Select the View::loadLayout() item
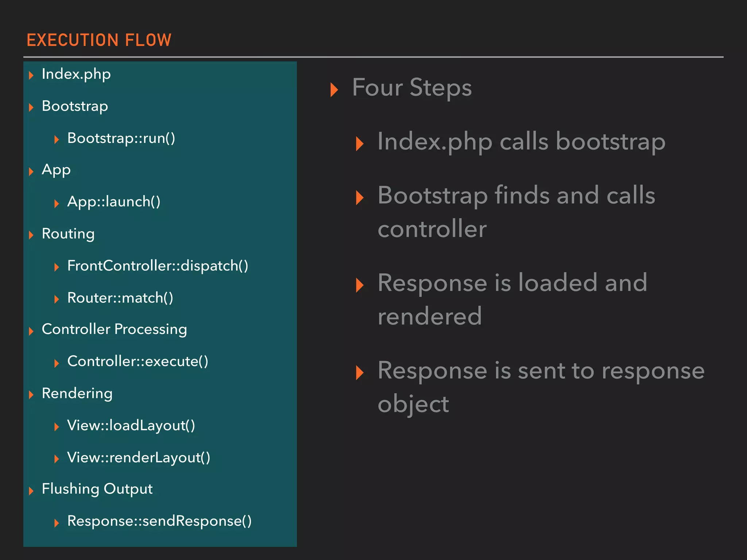 coord(131,425)
